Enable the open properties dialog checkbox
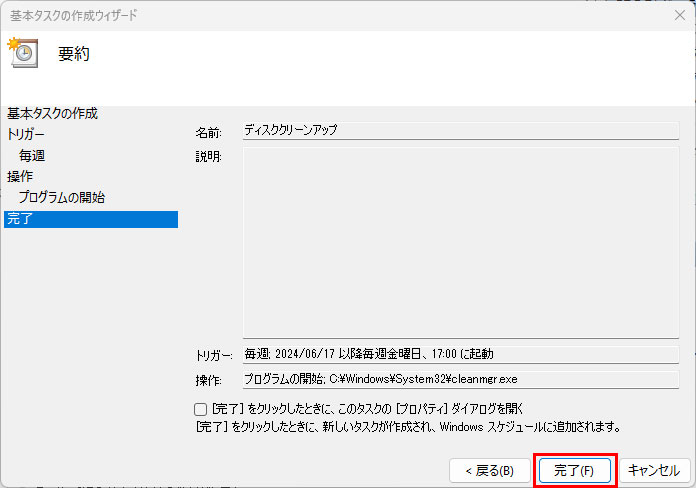 click(201, 409)
